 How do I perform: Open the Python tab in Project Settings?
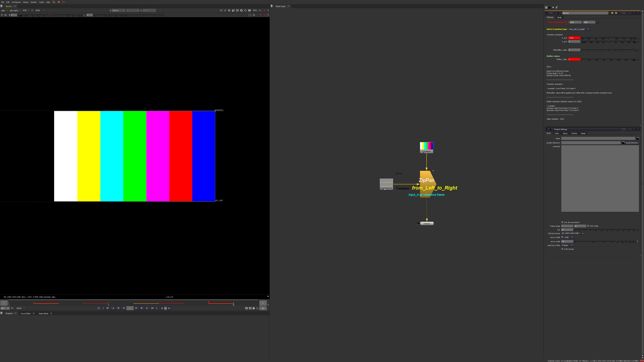click(574, 133)
